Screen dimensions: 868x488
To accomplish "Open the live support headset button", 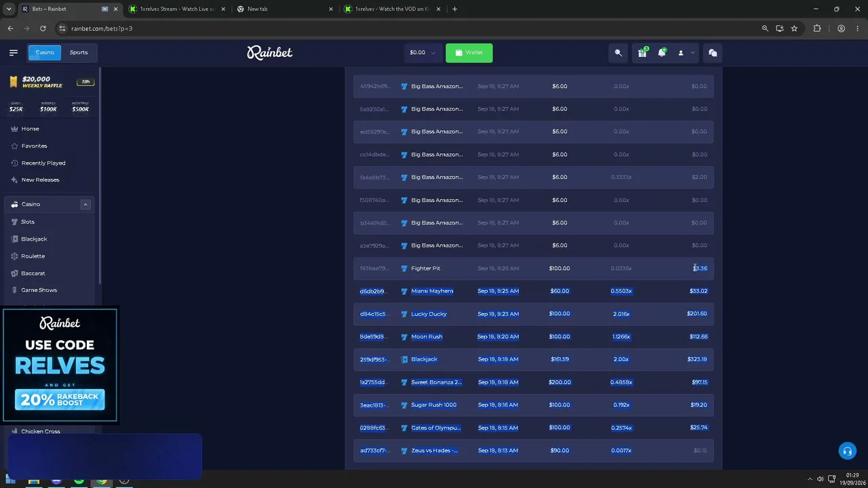I will pos(847,451).
